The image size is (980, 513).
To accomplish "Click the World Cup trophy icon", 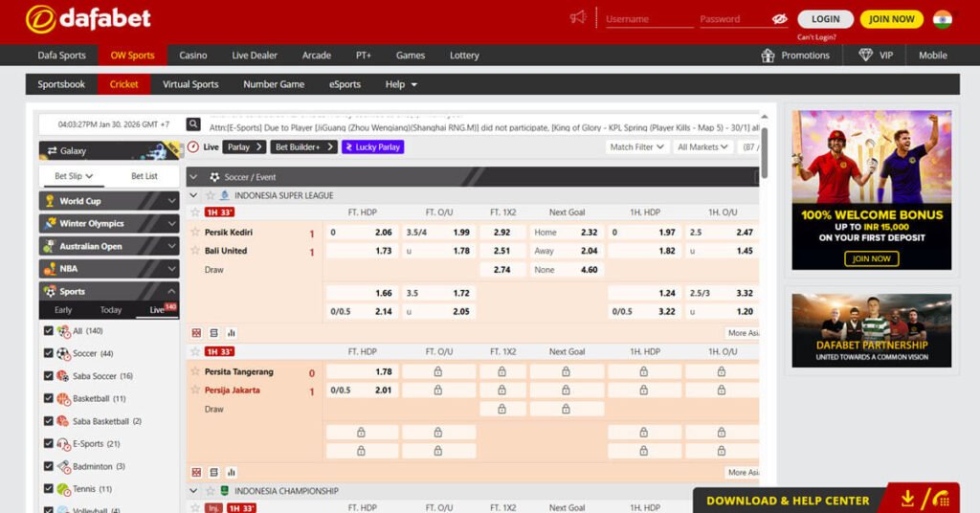I will click(50, 201).
